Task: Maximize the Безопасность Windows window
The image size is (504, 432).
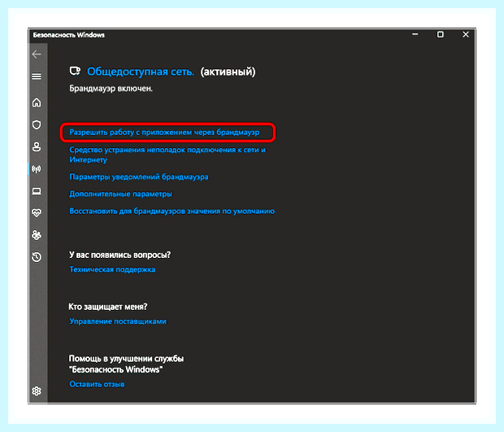Action: [441, 34]
